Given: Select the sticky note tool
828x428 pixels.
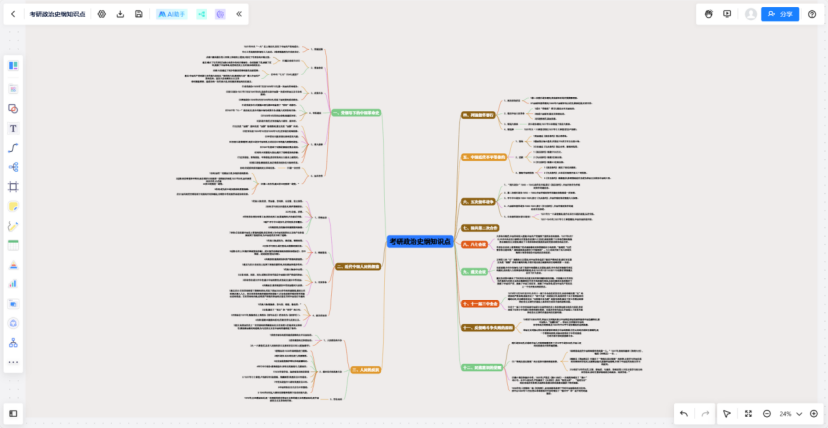Looking at the screenshot, I should (13, 206).
